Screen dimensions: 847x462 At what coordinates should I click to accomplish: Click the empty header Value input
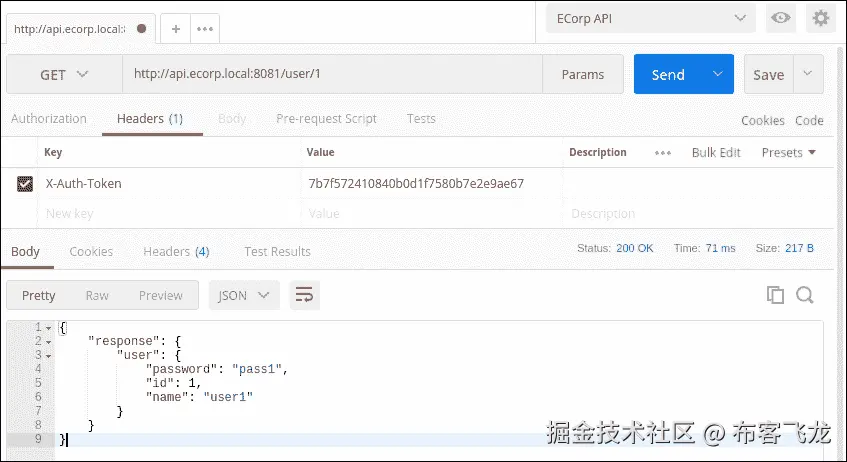(432, 214)
